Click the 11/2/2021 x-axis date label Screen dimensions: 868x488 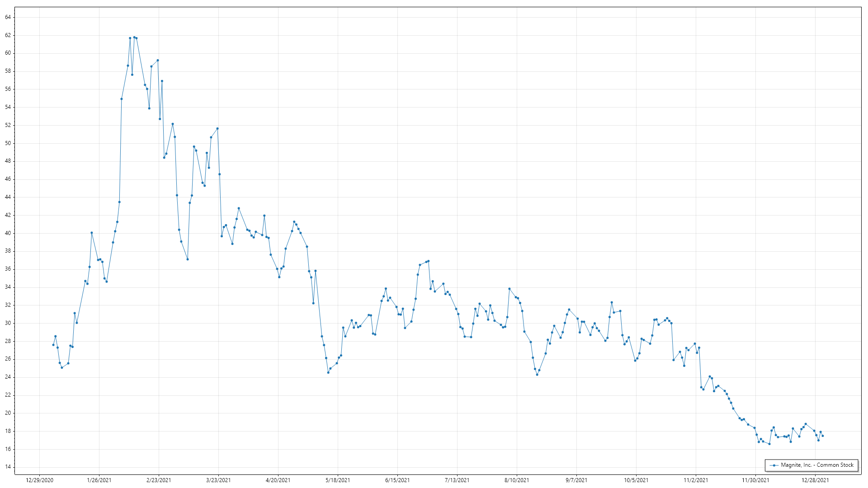click(696, 480)
